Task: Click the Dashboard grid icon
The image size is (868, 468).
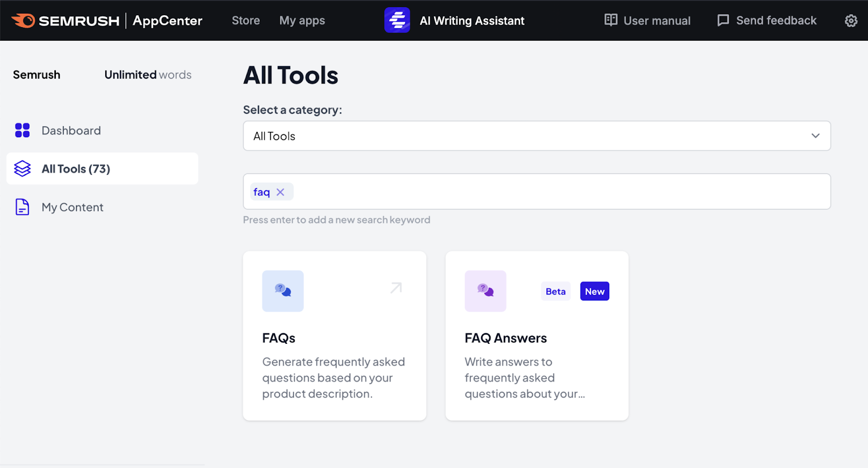Action: pyautogui.click(x=22, y=130)
